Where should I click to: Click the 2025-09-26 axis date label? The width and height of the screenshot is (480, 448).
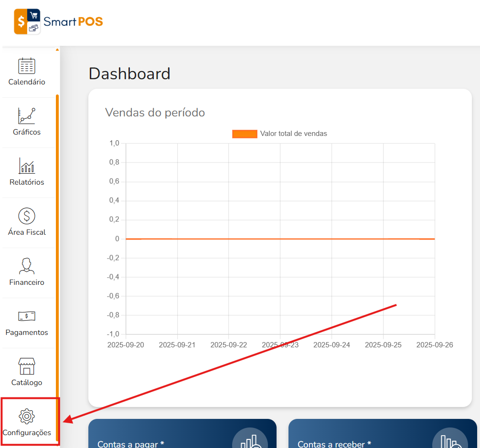[x=435, y=345]
